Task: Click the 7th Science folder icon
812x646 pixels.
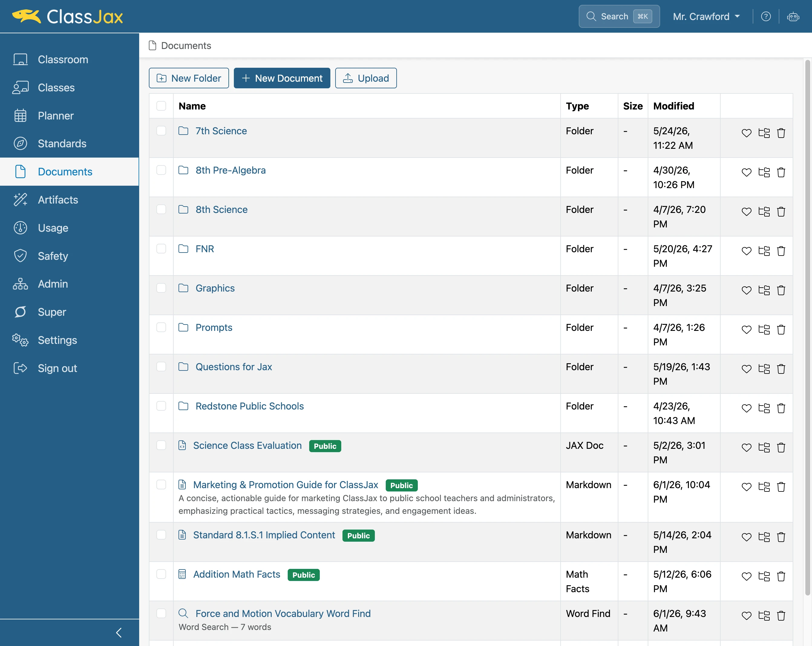Action: 183,131
